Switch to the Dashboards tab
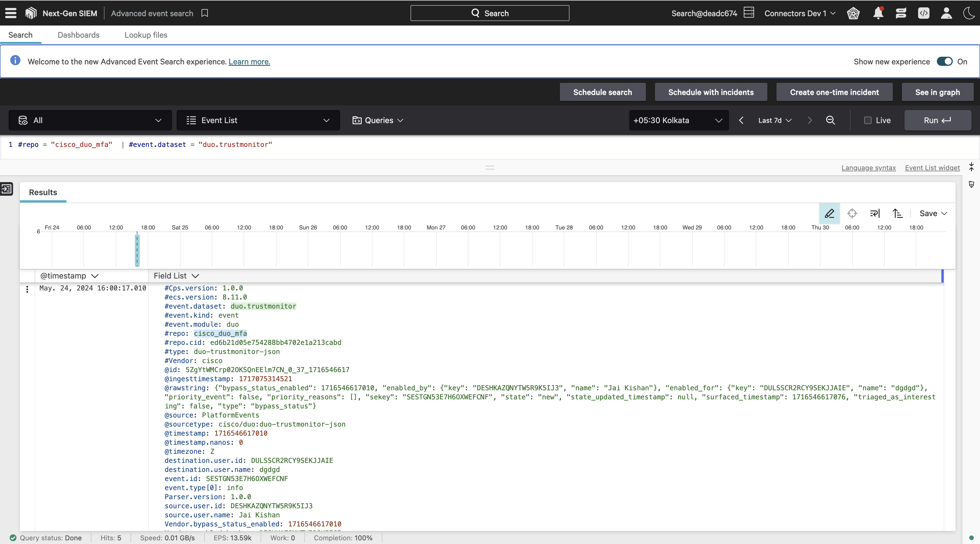 click(78, 35)
